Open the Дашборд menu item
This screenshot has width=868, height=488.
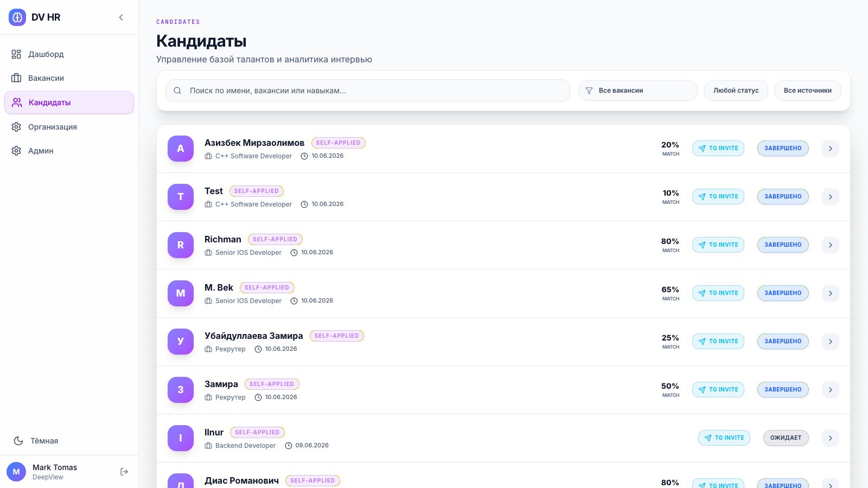coord(69,54)
